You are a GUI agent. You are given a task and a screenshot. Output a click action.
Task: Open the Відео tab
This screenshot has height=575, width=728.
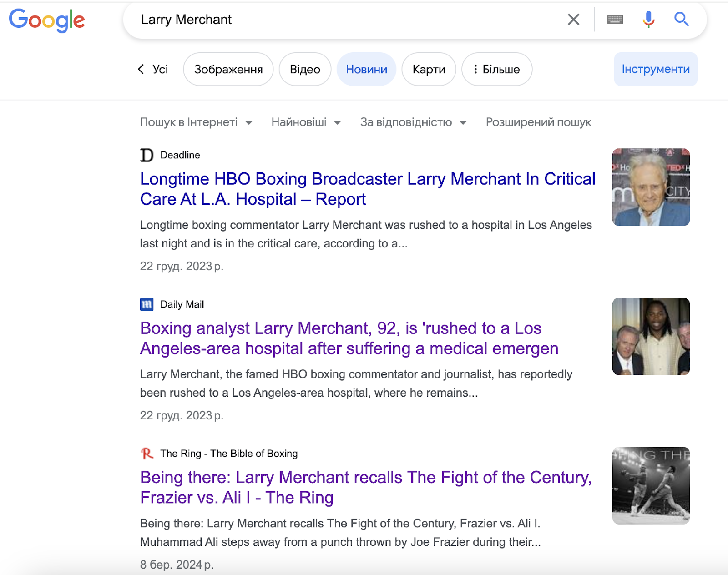[305, 69]
